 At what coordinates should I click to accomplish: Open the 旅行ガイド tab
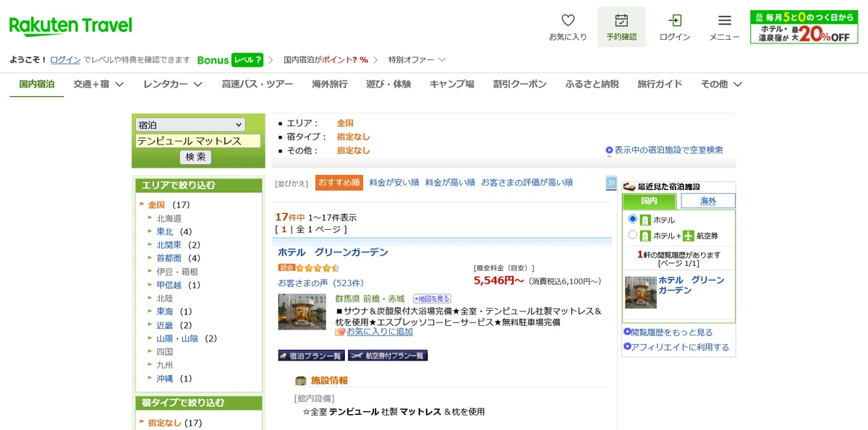(x=660, y=84)
